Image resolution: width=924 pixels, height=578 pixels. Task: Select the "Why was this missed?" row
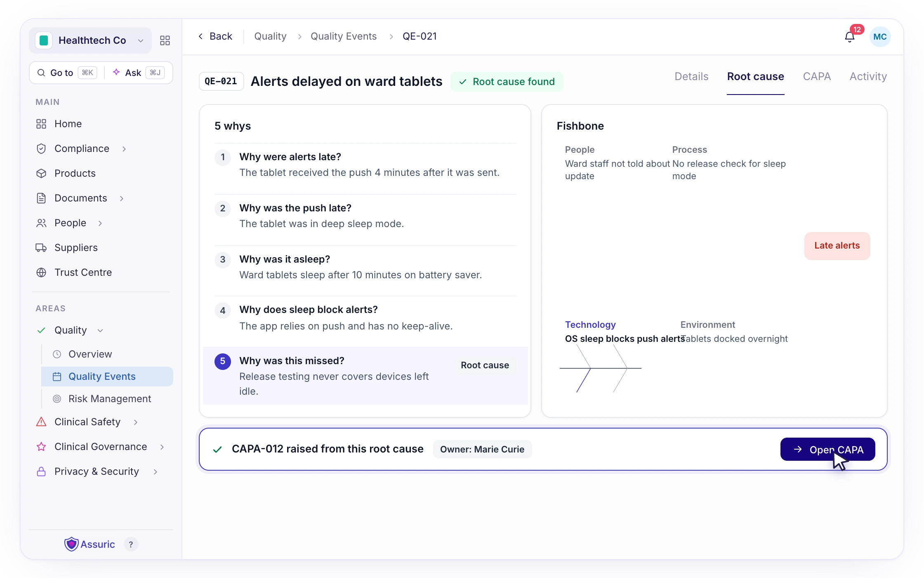click(x=365, y=376)
